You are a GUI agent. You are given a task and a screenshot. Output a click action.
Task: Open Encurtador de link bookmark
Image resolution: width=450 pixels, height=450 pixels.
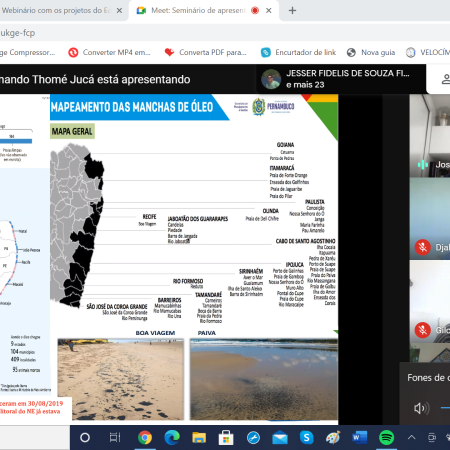298,52
